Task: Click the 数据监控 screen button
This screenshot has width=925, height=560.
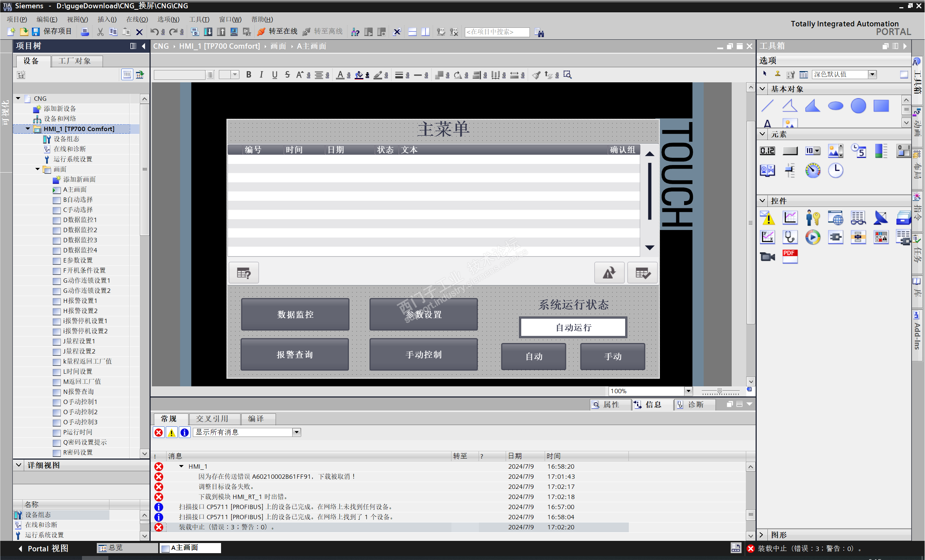Action: click(x=295, y=314)
